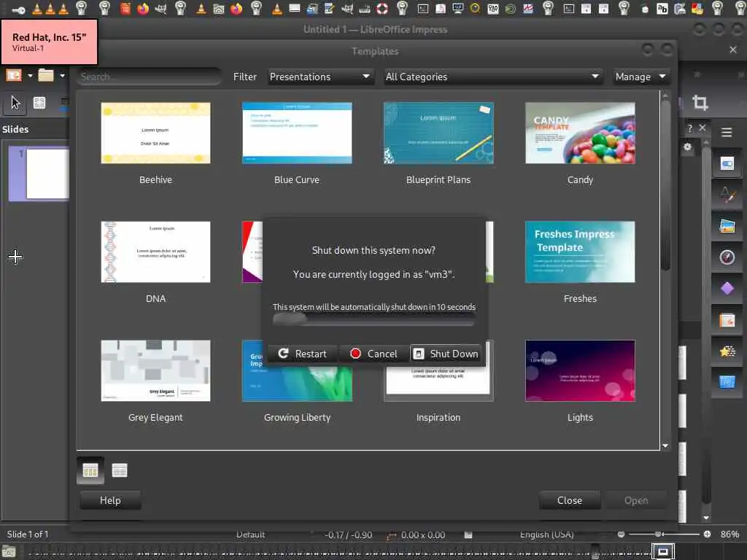Open the Presentations filter dropdown
Image resolution: width=747 pixels, height=560 pixels.
tap(320, 77)
